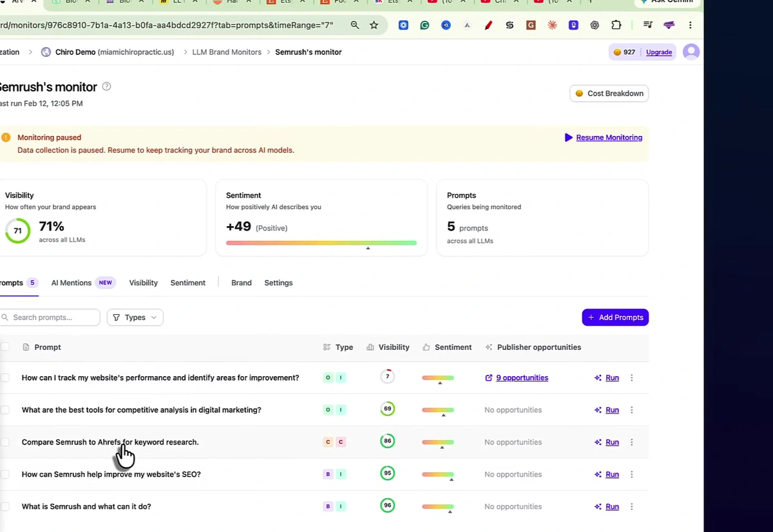
Task: Click prompt text 'How can Semrush help improve my website's SEO?'
Action: 111,475
